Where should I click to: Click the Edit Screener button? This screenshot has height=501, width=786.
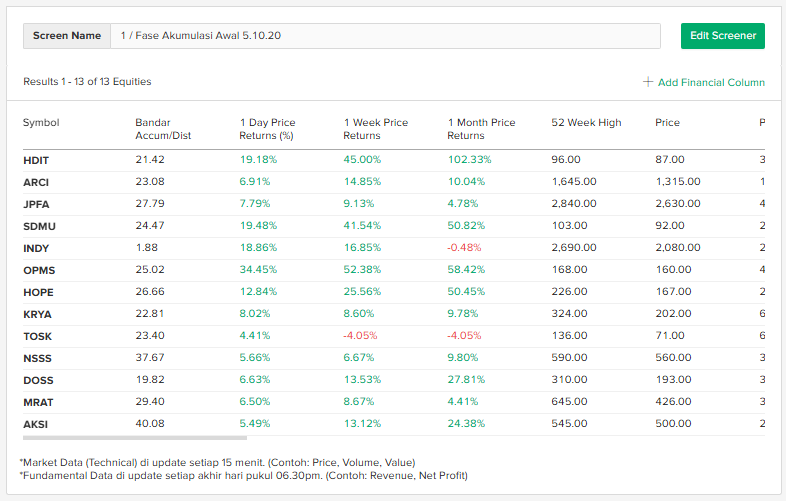click(722, 36)
